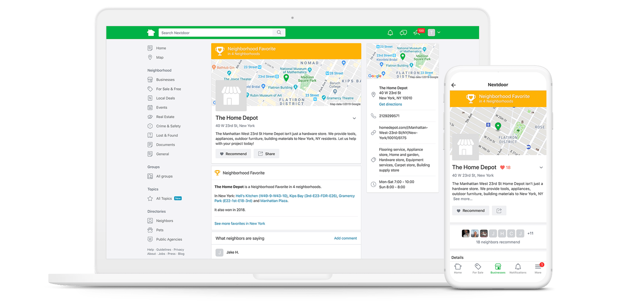Click the Get directions link
This screenshot has width=644, height=306.
(x=390, y=104)
